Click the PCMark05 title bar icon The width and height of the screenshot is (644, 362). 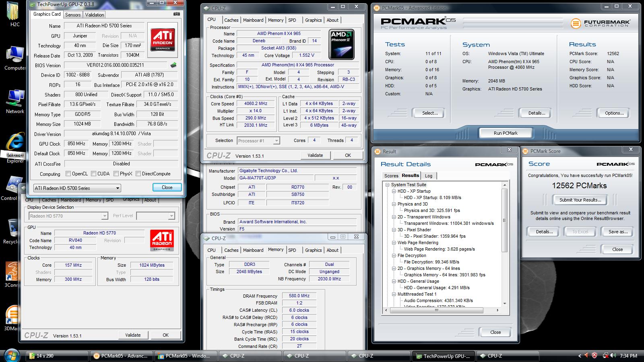tap(377, 8)
